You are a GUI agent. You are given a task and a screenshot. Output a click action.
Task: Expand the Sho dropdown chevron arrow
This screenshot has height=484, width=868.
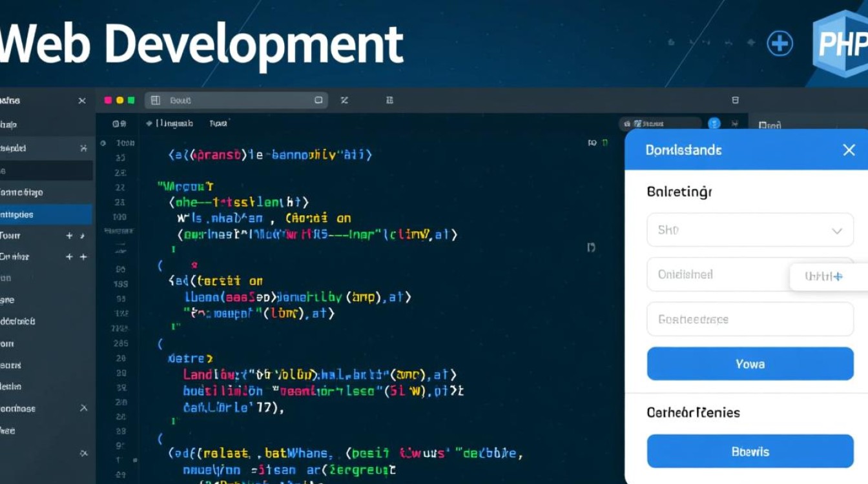(x=837, y=230)
